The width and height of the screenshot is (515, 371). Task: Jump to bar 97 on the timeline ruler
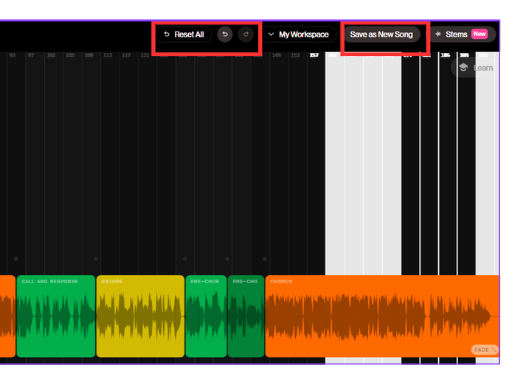pyautogui.click(x=31, y=55)
